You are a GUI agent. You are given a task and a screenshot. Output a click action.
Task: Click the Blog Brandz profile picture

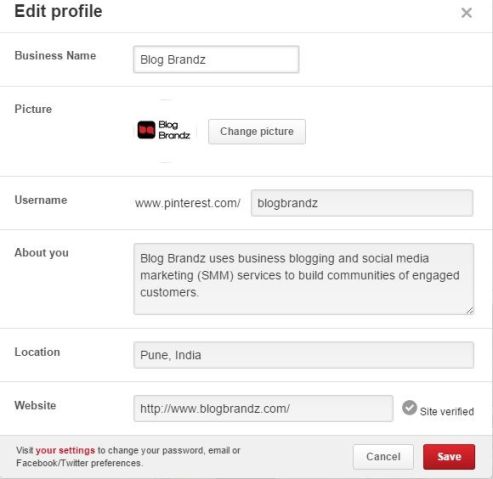coord(164,130)
